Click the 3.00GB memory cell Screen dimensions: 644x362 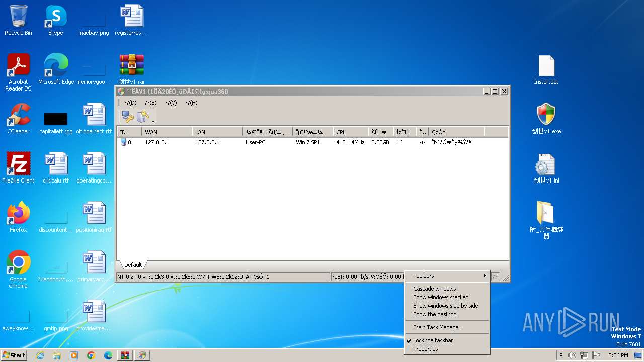click(380, 142)
